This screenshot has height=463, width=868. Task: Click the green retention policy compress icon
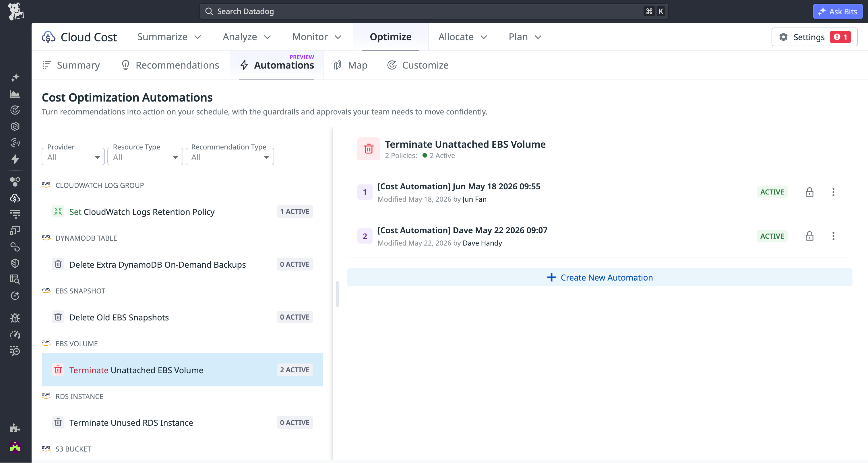tap(58, 211)
